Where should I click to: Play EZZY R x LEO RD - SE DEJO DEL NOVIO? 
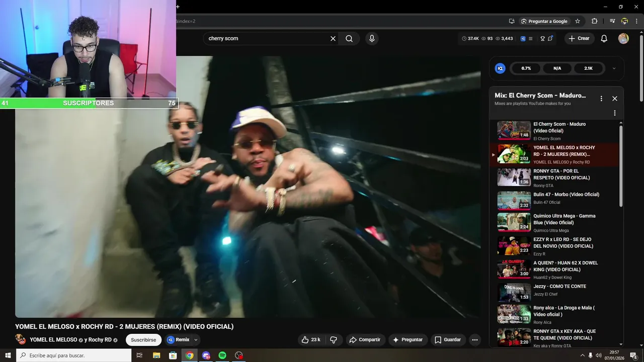(x=556, y=246)
